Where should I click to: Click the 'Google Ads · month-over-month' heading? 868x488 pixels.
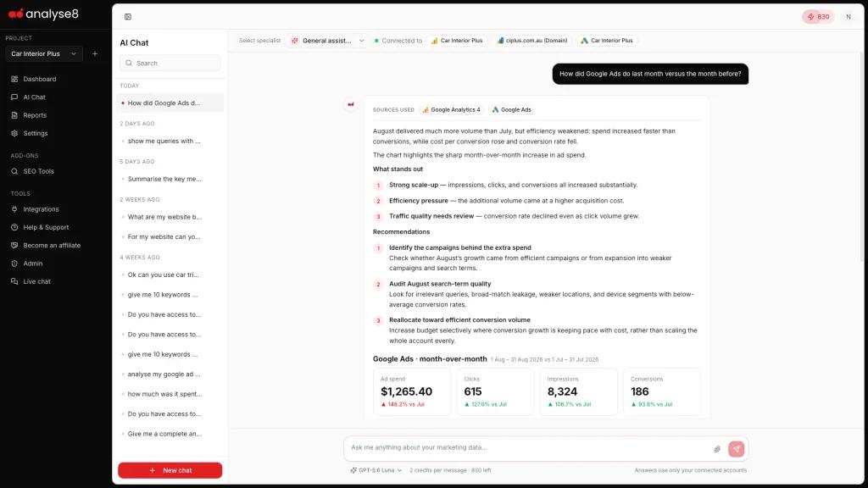(430, 359)
